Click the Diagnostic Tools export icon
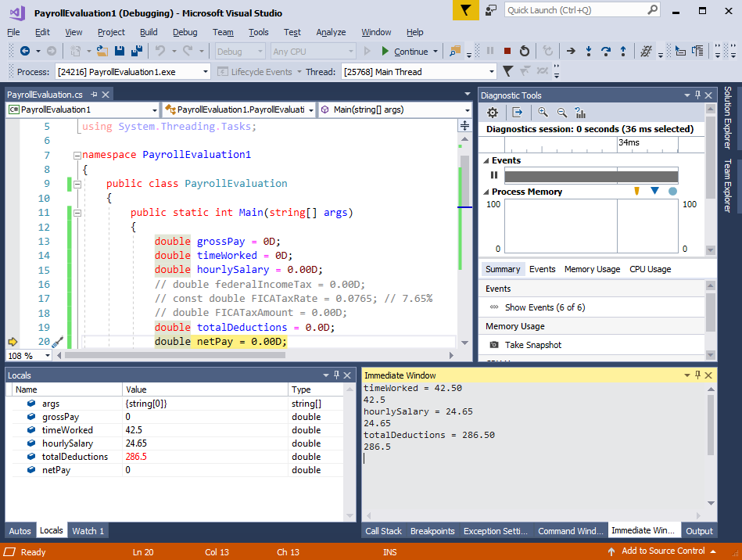742x560 pixels. [x=518, y=113]
